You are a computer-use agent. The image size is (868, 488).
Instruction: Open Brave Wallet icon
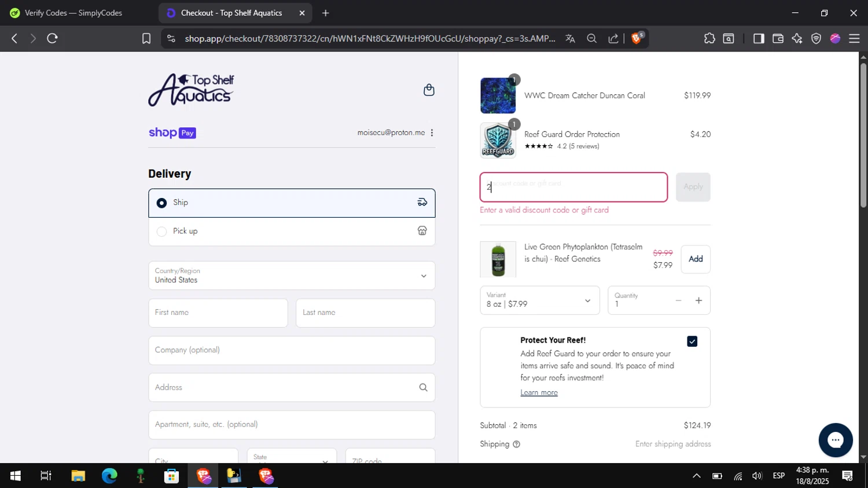click(778, 38)
